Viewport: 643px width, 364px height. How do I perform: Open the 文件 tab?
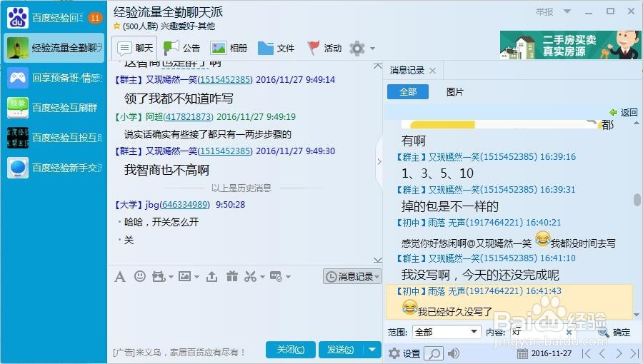click(276, 49)
